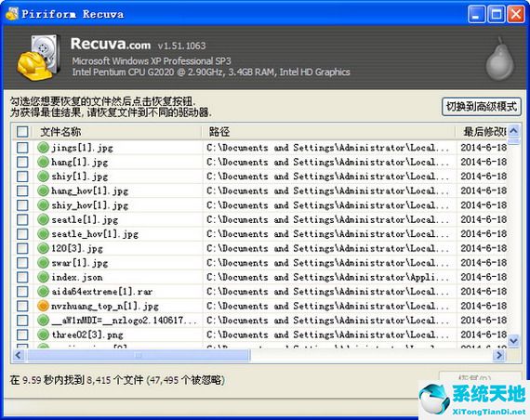Tick the checkbox for 120[3].jpg

point(22,248)
